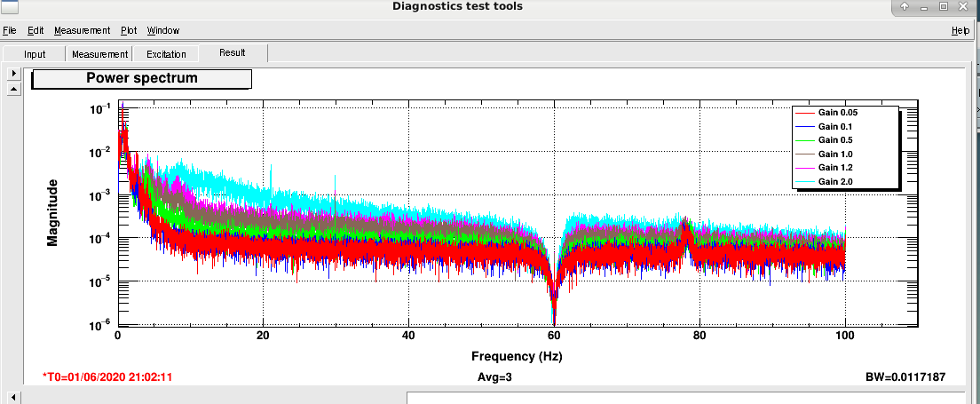Click the 20 tick on frequency axis
The height and width of the screenshot is (404, 980).
(263, 336)
